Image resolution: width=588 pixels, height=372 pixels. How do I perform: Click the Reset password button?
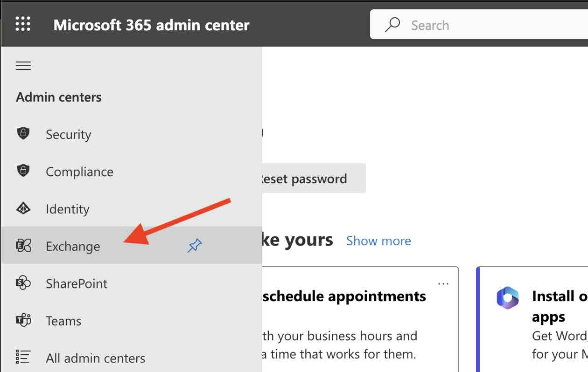307,179
